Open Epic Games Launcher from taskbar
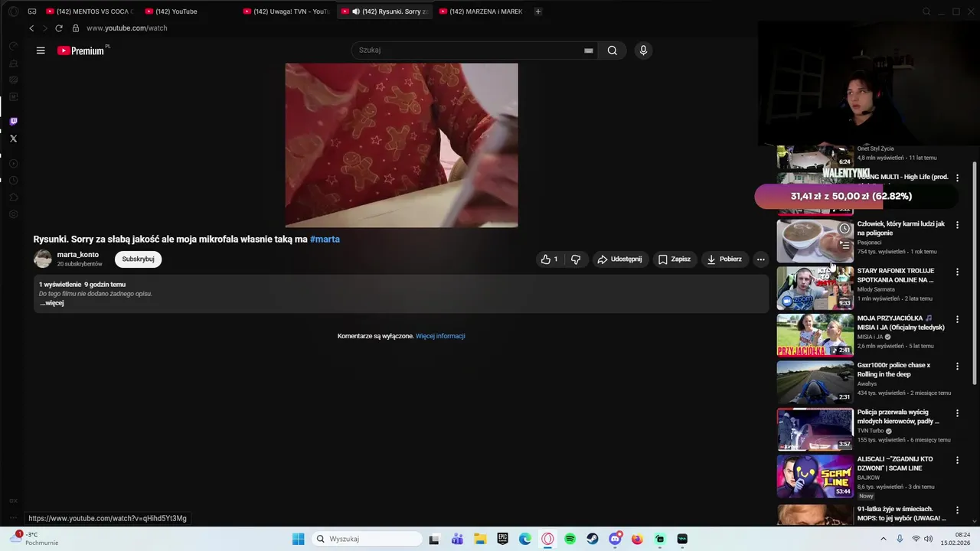980x551 pixels. 502,539
